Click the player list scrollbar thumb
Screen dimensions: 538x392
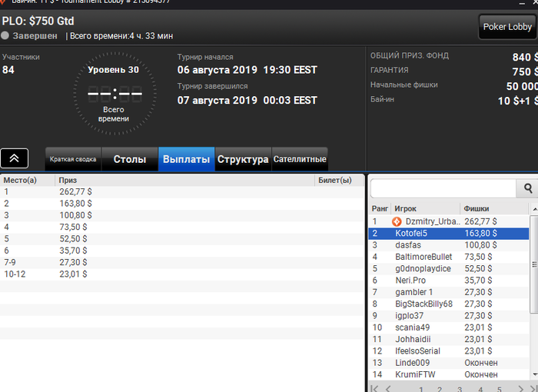coord(534,264)
